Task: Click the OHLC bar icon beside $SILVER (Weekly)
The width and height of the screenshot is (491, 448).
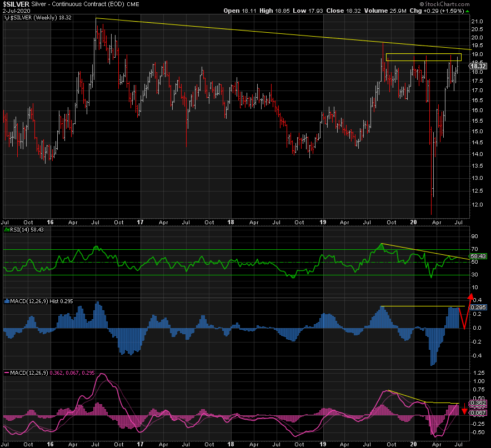Action: pyautogui.click(x=7, y=18)
